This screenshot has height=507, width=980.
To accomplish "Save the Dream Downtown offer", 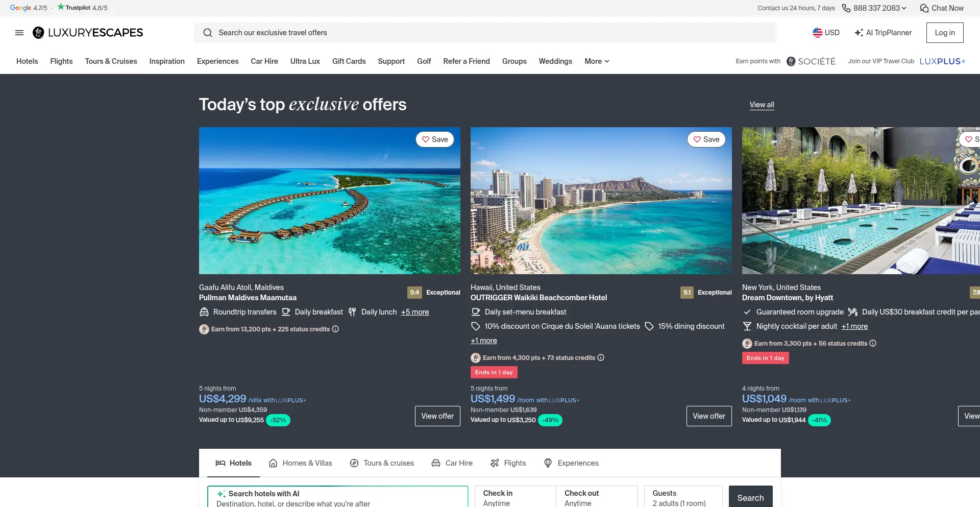I will [970, 139].
